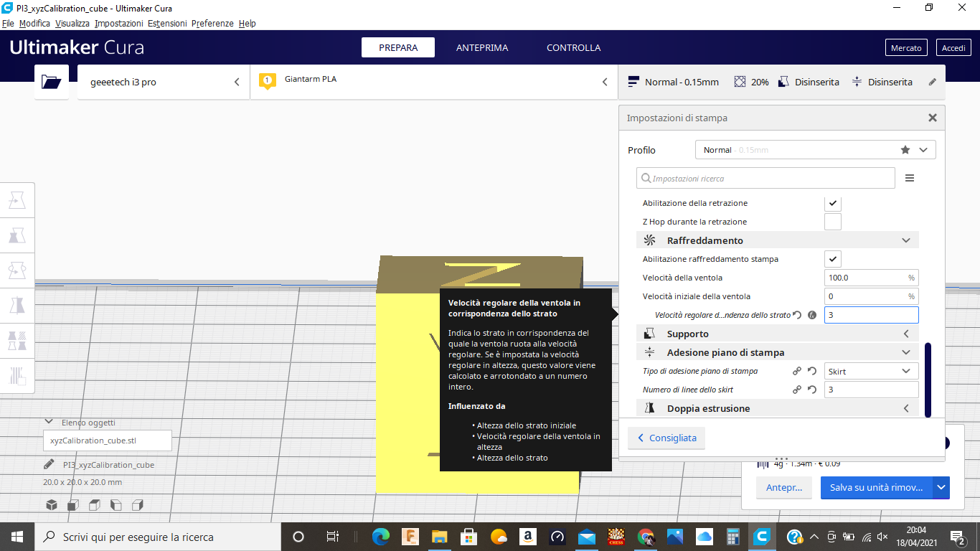The height and width of the screenshot is (551, 980).
Task: Collapse Adesione piano di stampa section
Action: [778, 352]
